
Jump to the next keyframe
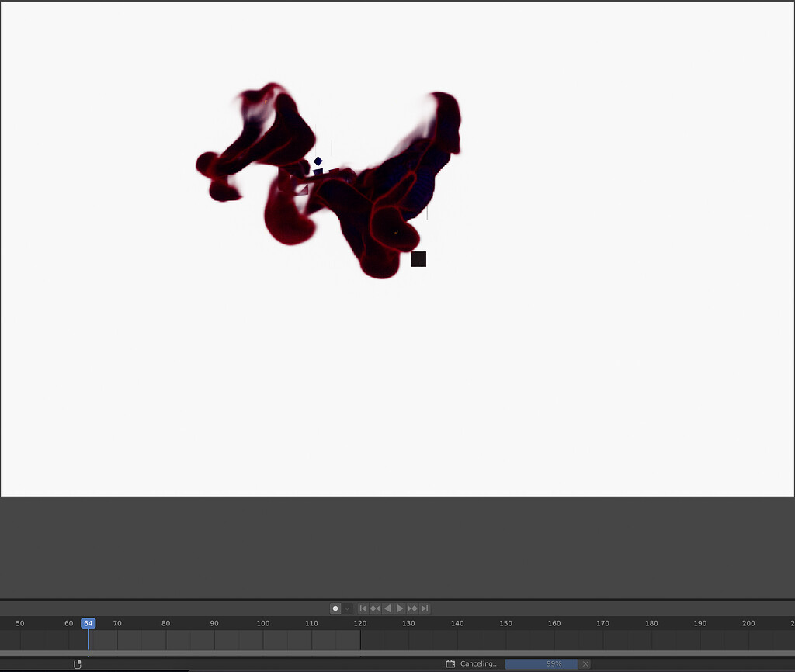412,608
